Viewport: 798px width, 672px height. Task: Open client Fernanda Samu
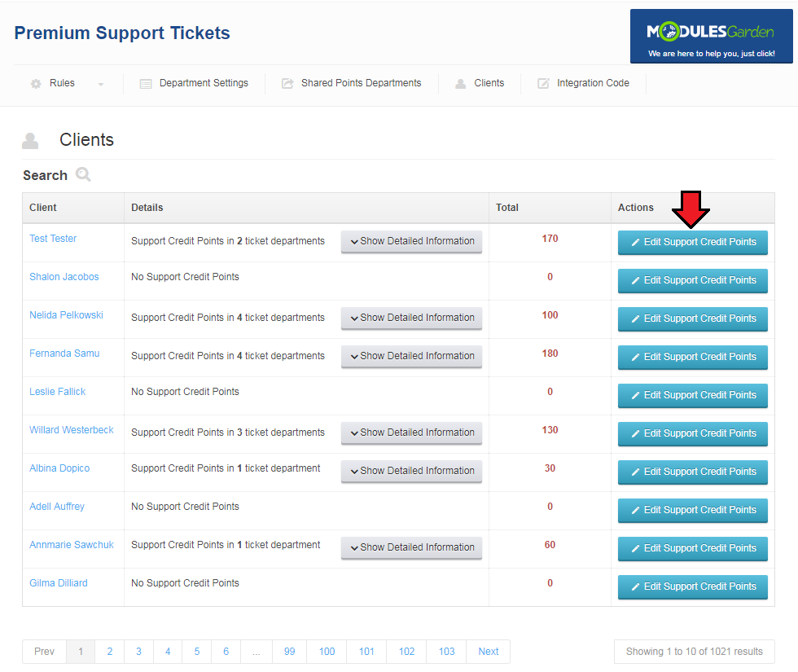click(64, 354)
